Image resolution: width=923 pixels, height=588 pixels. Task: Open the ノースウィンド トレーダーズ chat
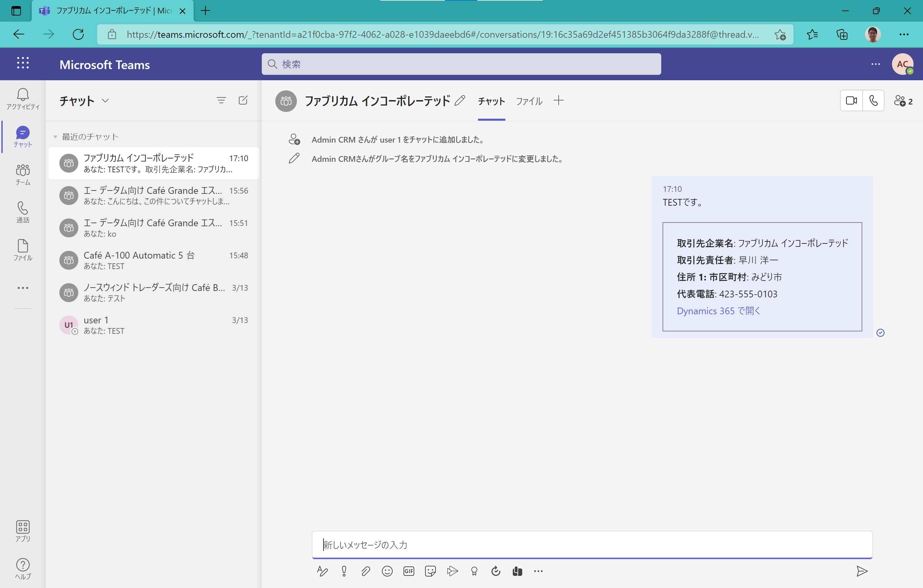(x=154, y=293)
